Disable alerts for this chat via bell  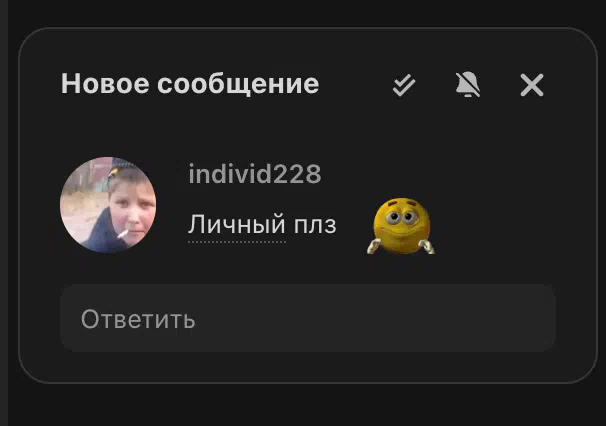pos(468,85)
